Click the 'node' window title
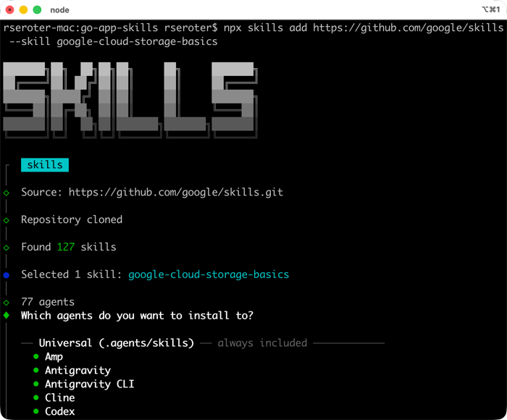This screenshot has height=420, width=507. point(59,10)
